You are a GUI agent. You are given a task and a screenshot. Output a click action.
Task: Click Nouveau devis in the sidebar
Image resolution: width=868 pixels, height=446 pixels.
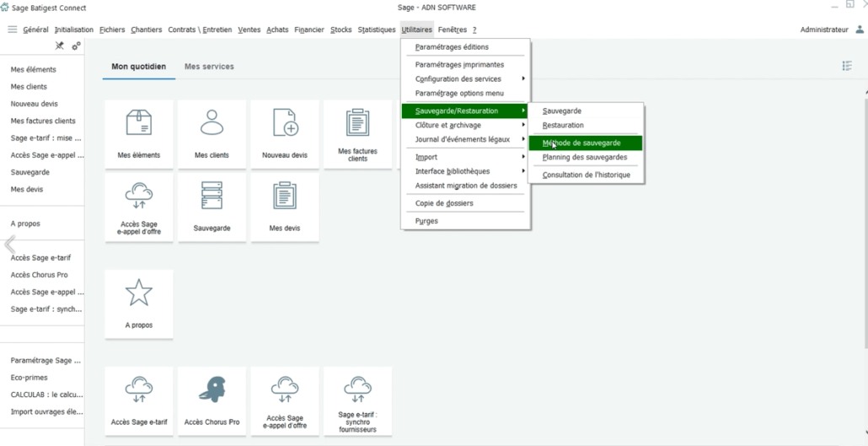pyautogui.click(x=35, y=104)
